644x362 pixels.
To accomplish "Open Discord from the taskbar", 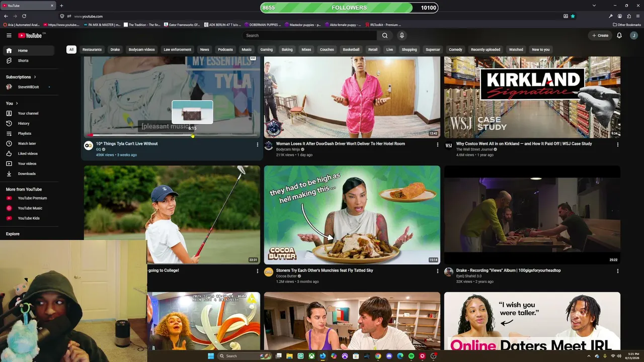I will pos(389,356).
